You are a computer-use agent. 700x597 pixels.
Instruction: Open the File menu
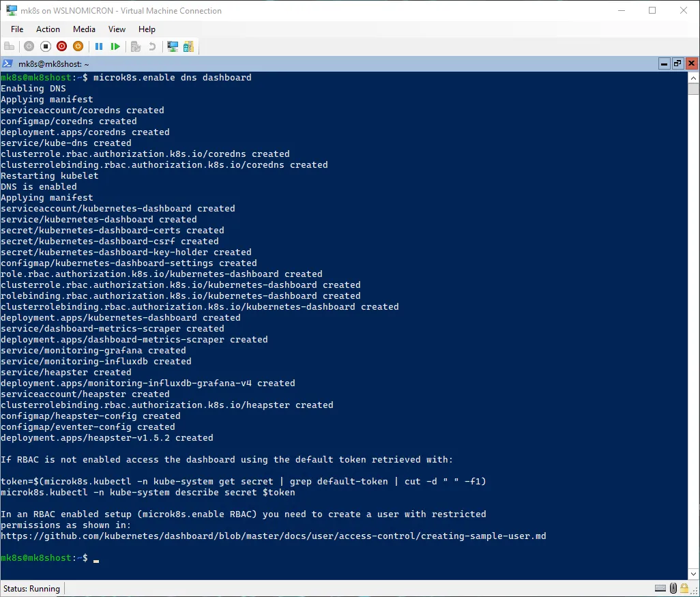pos(17,29)
